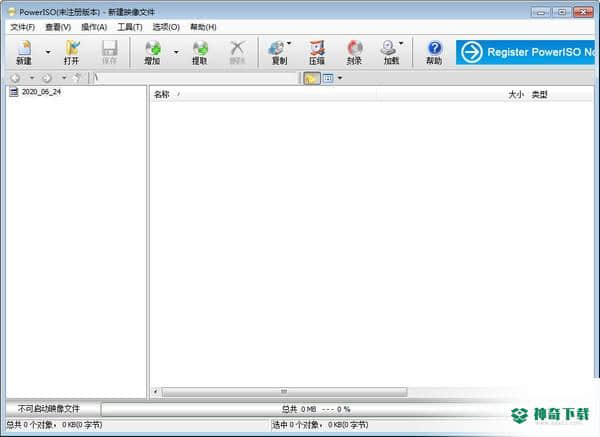Click the 增加 (Add) toolbar icon

tap(152, 52)
